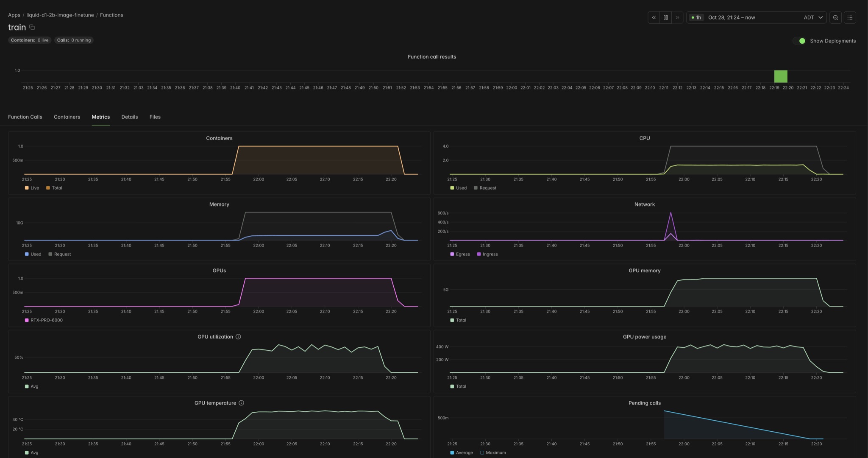Image resolution: width=868 pixels, height=458 pixels.
Task: Click the Calls: 0 running badge
Action: click(x=74, y=40)
